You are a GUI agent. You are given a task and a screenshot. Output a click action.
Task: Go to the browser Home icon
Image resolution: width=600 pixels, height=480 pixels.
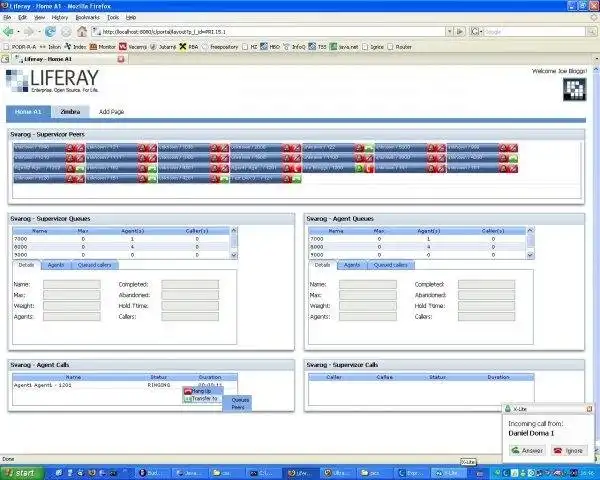tap(82, 31)
